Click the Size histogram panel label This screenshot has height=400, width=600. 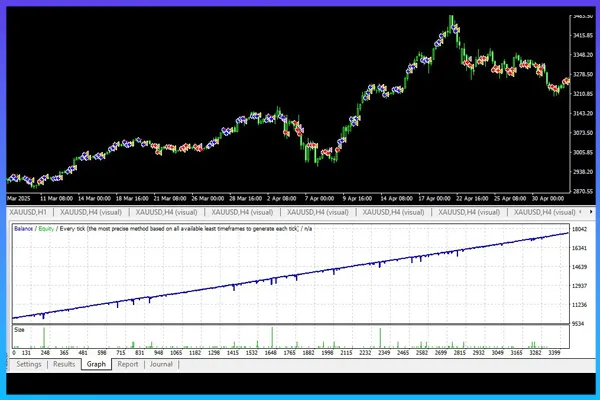coord(20,328)
